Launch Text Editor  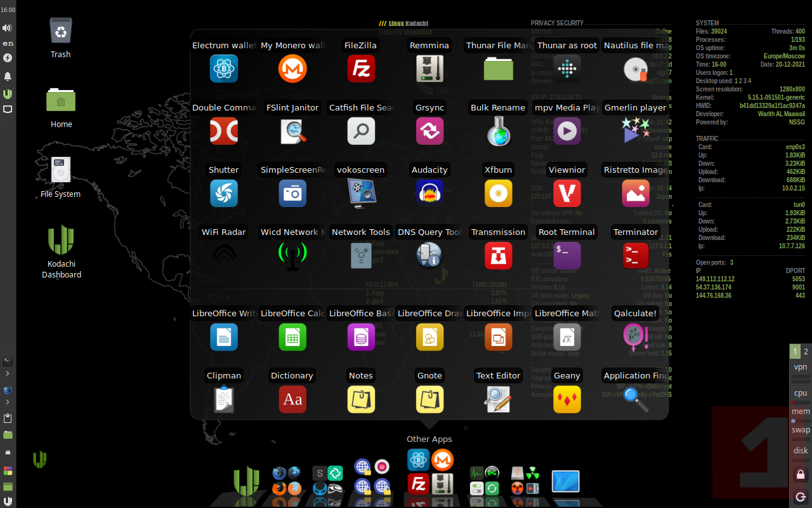[x=499, y=399]
